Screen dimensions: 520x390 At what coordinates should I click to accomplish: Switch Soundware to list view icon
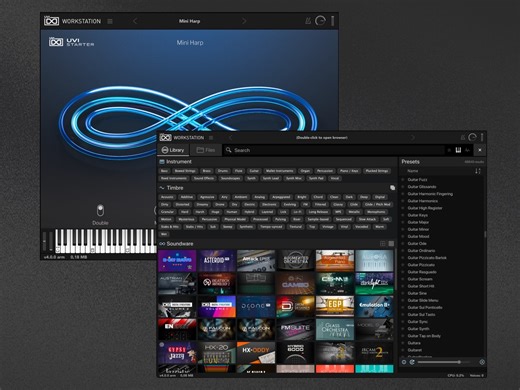pyautogui.click(x=391, y=244)
